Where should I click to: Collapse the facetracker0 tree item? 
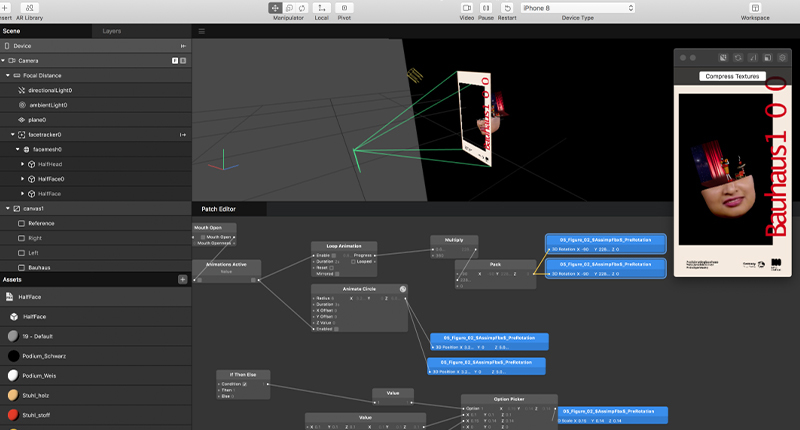pyautogui.click(x=13, y=134)
